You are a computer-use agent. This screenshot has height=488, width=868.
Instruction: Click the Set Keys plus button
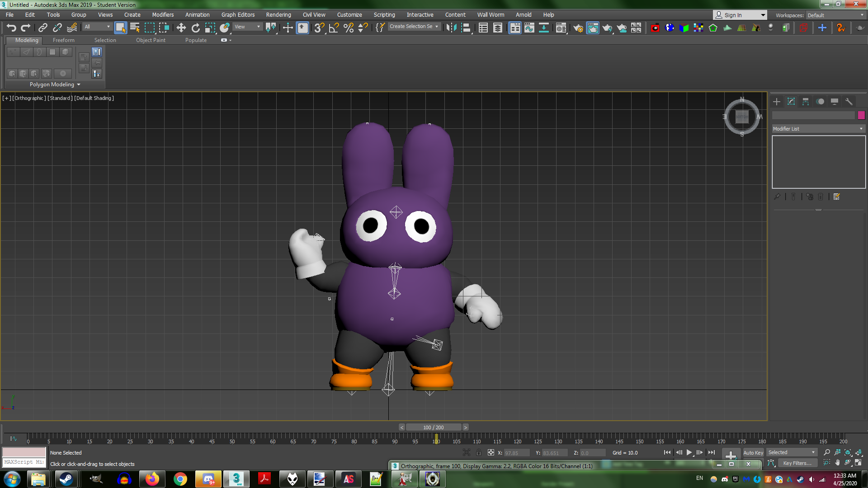pos(731,454)
